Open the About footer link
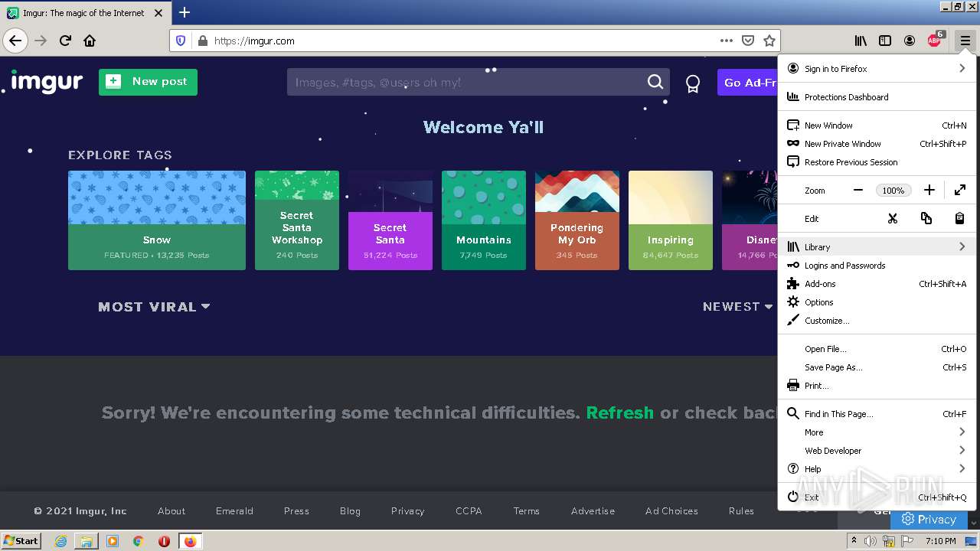 (171, 511)
